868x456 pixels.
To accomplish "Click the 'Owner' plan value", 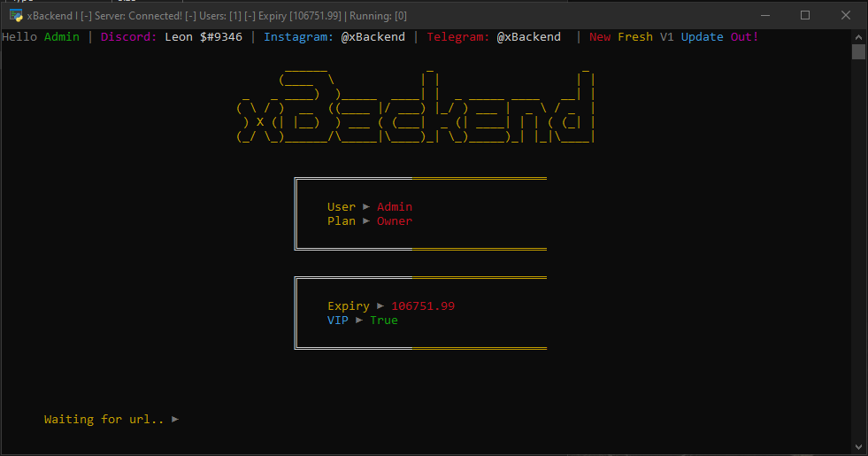I will [395, 221].
